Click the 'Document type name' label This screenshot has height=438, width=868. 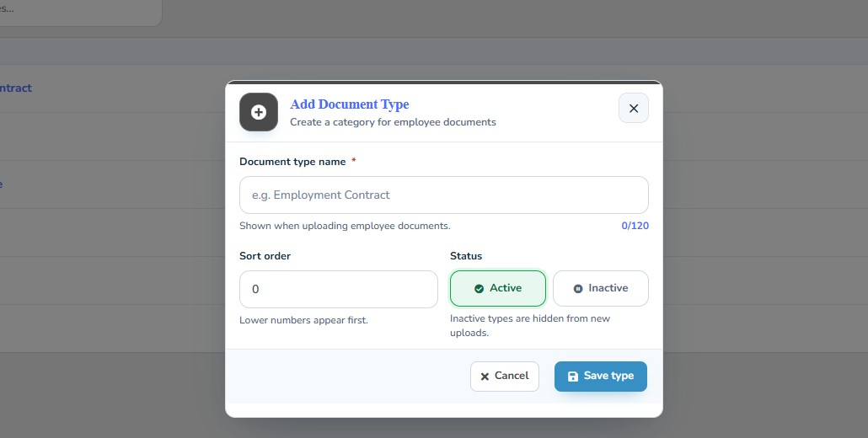292,162
